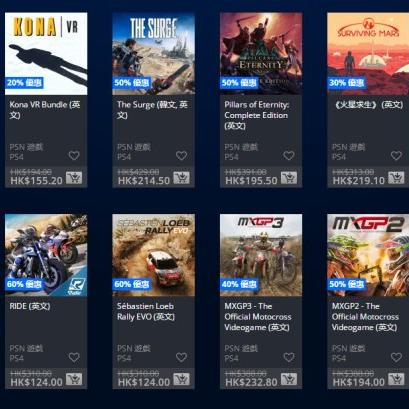Screen dimensions: 409x409
Task: Open The Surge cover art
Action: tap(153, 54)
